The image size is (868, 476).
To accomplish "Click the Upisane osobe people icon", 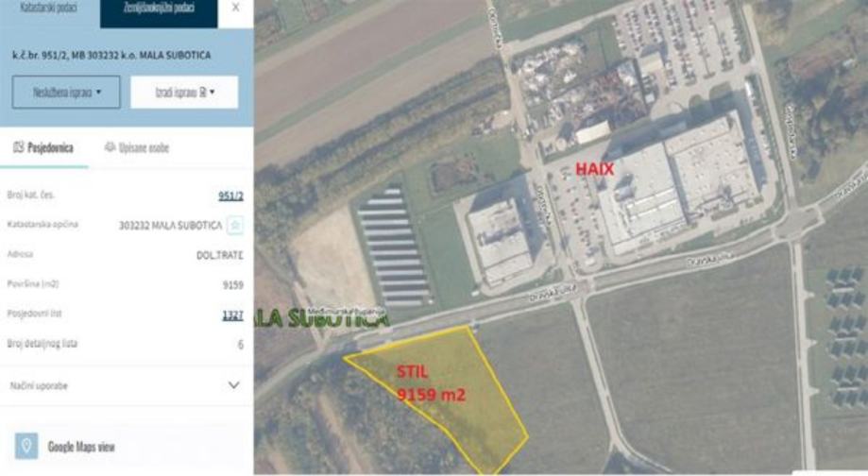I will (x=110, y=146).
